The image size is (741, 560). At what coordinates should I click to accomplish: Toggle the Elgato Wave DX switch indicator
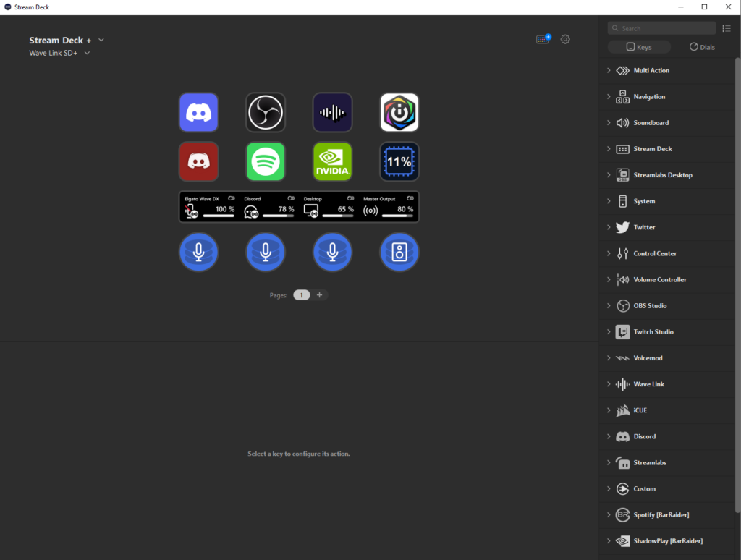click(232, 198)
